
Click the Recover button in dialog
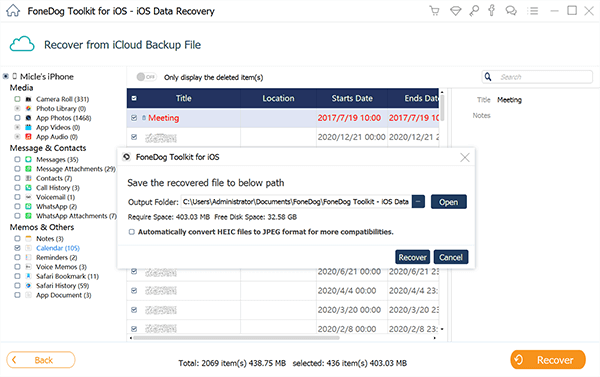(412, 257)
